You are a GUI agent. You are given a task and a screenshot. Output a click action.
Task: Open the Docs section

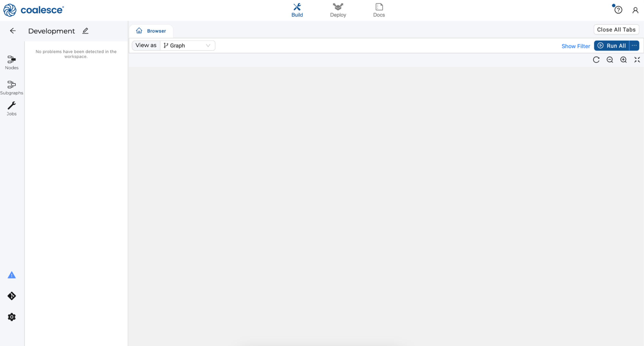[x=379, y=10]
